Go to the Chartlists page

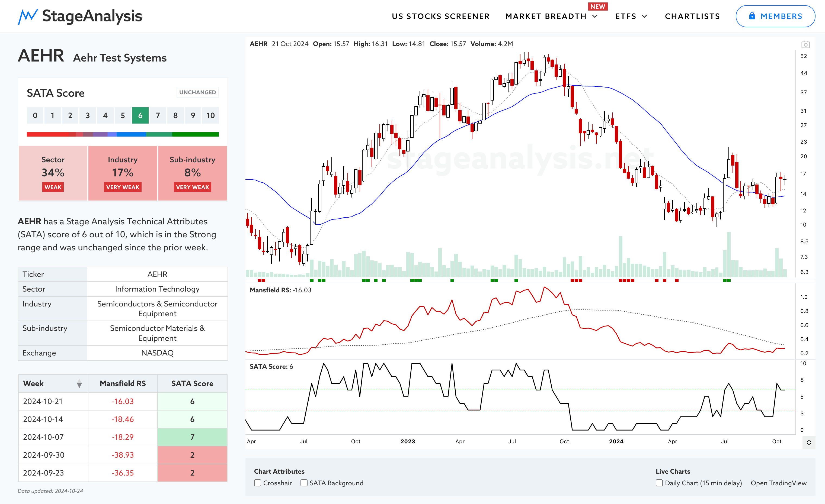pos(692,16)
